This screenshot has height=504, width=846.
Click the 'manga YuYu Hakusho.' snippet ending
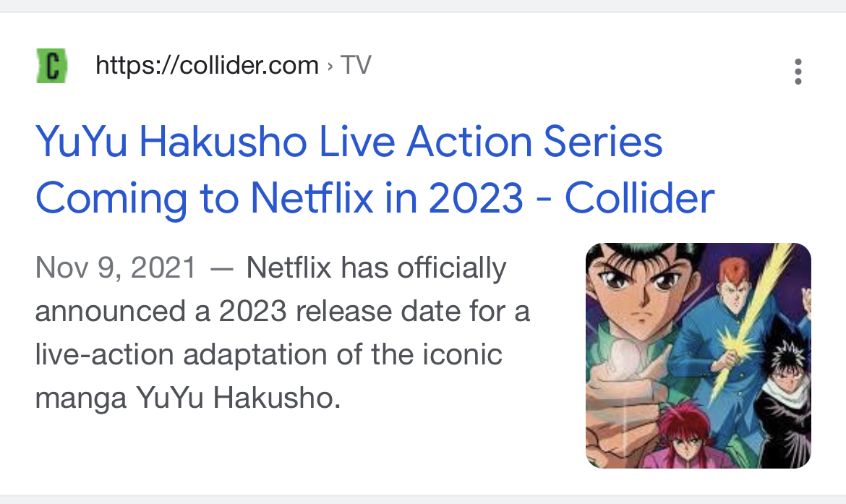point(188,398)
